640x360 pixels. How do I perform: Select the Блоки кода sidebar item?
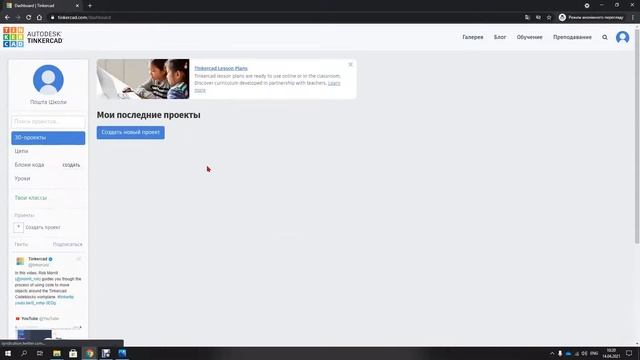coord(29,165)
